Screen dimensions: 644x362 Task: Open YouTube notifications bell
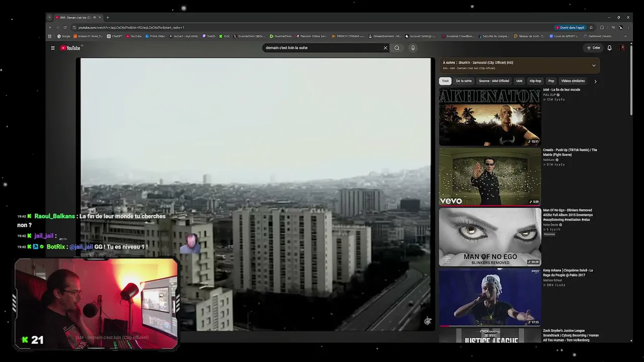[609, 48]
